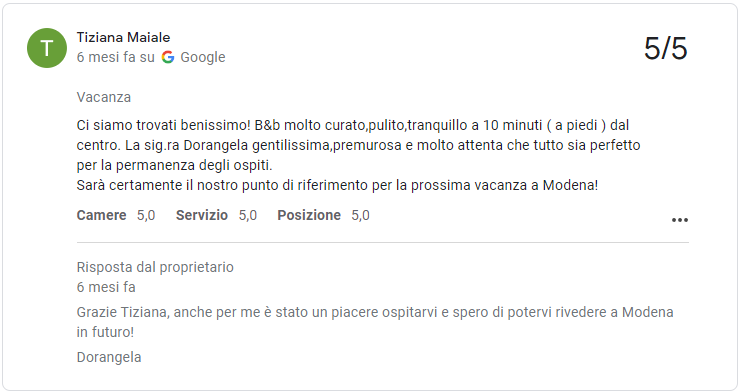Click the Google source label
738x392 pixels.
[x=203, y=57]
